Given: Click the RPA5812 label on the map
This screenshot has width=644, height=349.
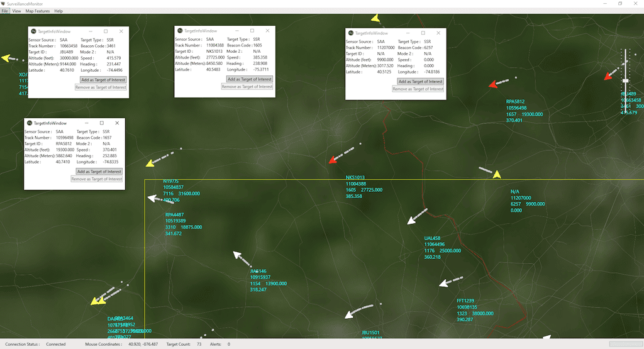Looking at the screenshot, I should point(516,101).
